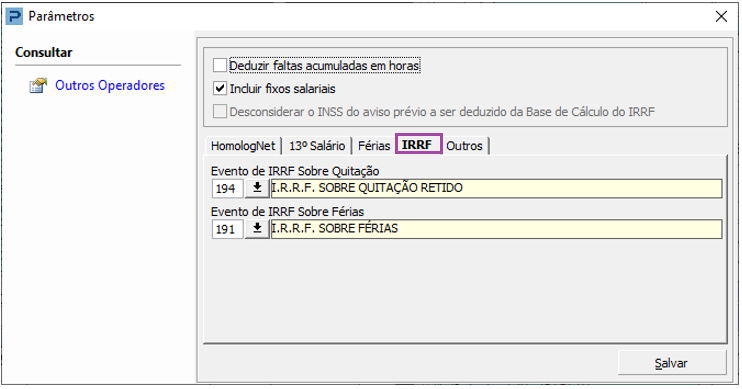This screenshot has height=389, width=742.
Task: Click the Salvar button
Action: [x=672, y=363]
